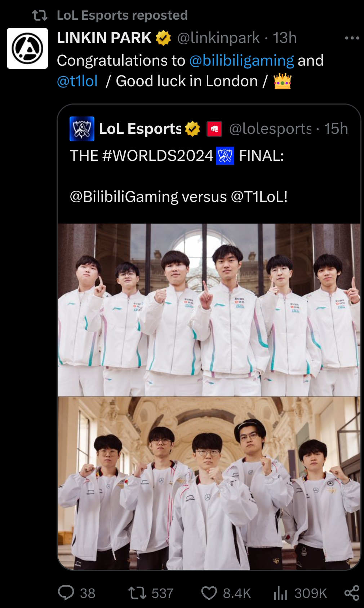Tap the LoL Esports reposted label
This screenshot has height=608, width=364.
click(122, 15)
